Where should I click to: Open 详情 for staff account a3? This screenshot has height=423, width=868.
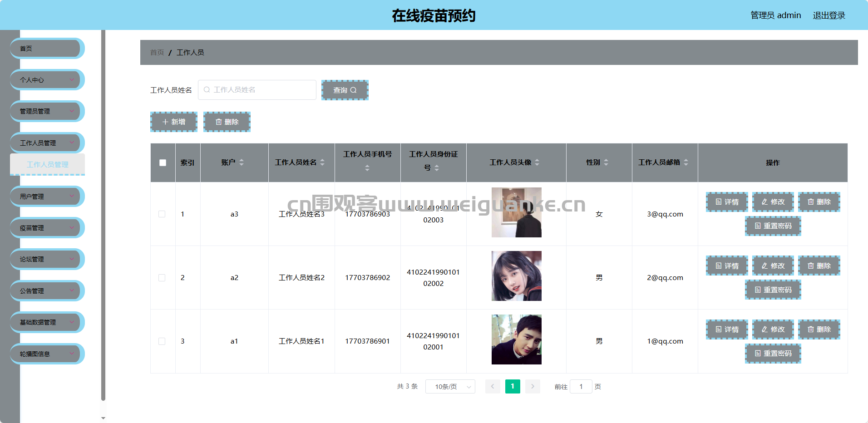coord(726,202)
